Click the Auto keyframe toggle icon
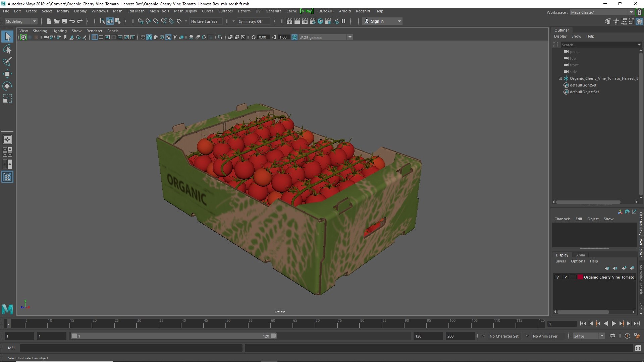Viewport: 644px width, 362px height. (x=627, y=336)
